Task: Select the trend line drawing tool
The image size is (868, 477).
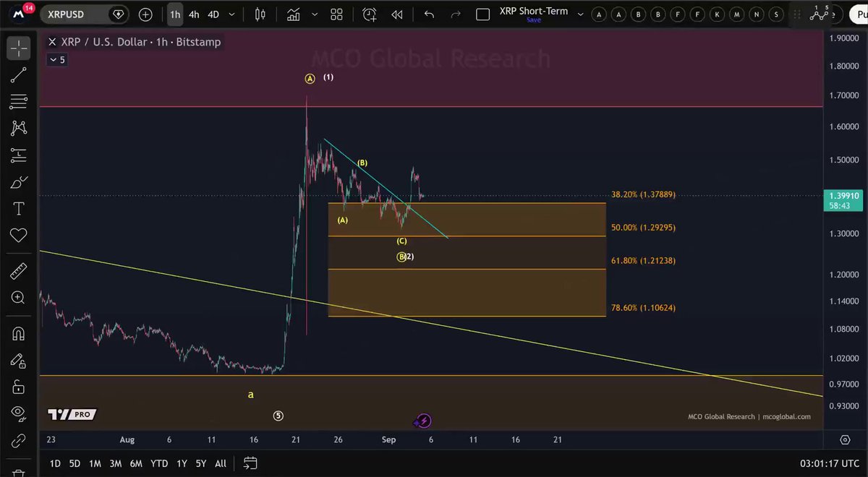Action: pos(19,74)
